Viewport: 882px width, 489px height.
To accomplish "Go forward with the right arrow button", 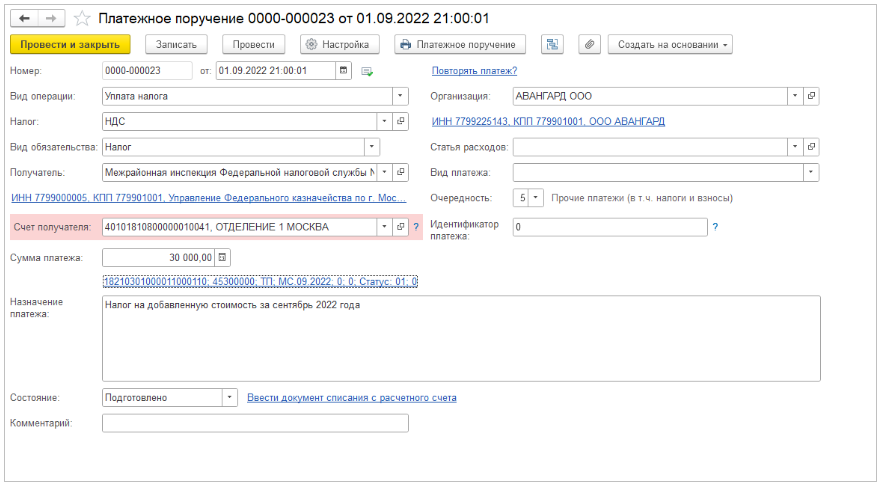I will (51, 19).
